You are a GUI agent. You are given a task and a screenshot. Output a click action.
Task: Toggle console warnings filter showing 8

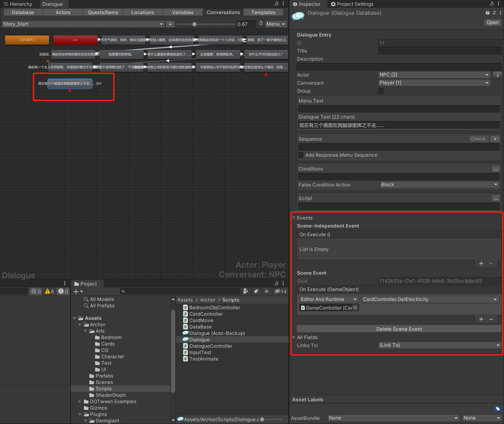(x=49, y=291)
